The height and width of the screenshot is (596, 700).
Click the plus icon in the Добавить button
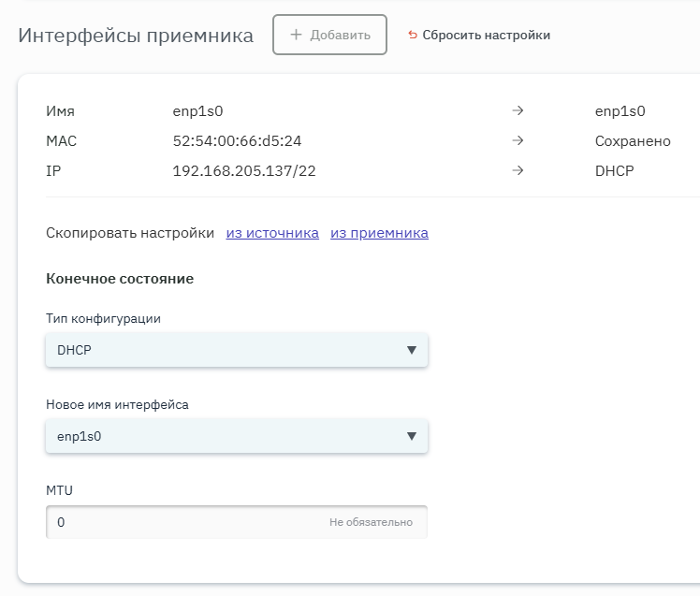(296, 35)
